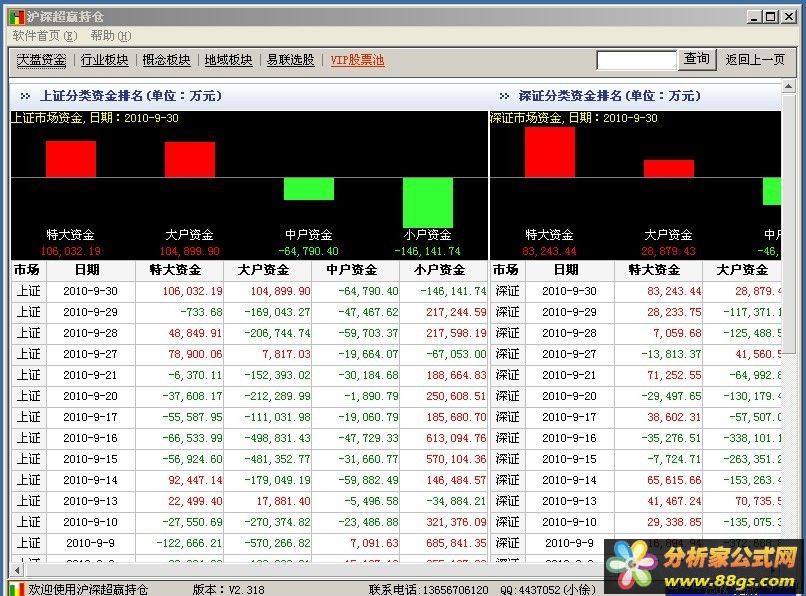Click the 小户资金 column header in 上证 table
The height and width of the screenshot is (596, 806).
[443, 270]
